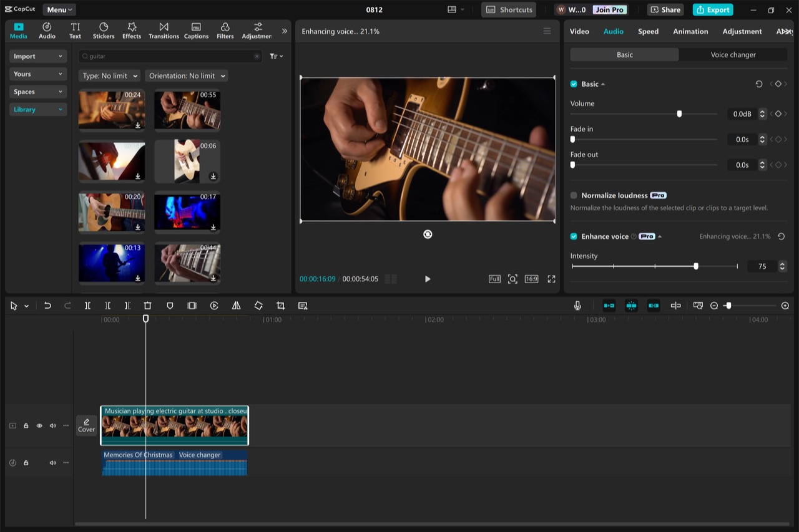This screenshot has height=532, width=799.
Task: Enable Normalize loudness
Action: click(572, 195)
